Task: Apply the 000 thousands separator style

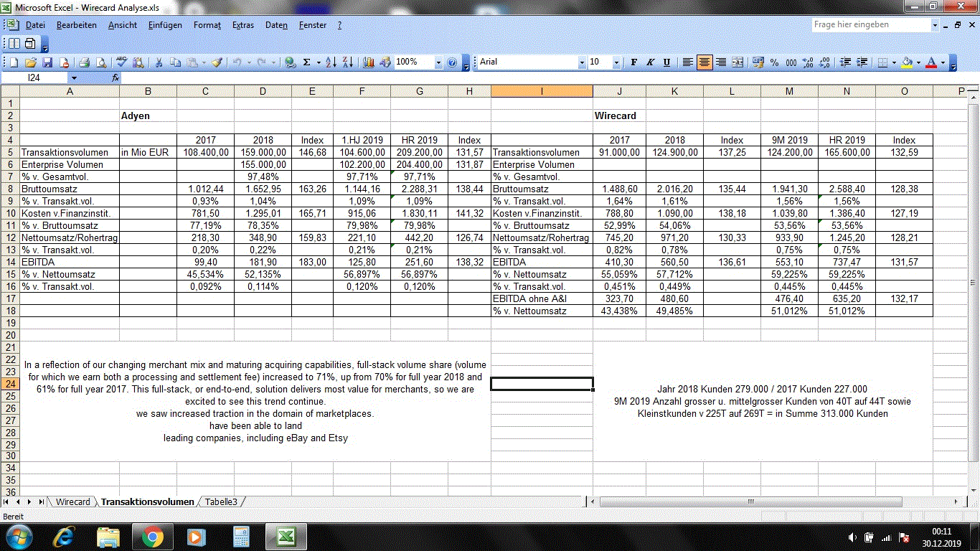Action: coord(791,62)
